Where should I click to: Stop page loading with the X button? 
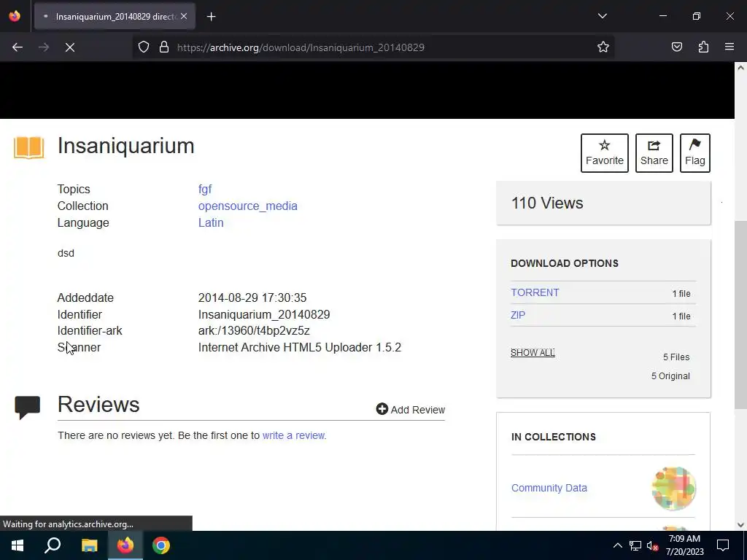[70, 47]
